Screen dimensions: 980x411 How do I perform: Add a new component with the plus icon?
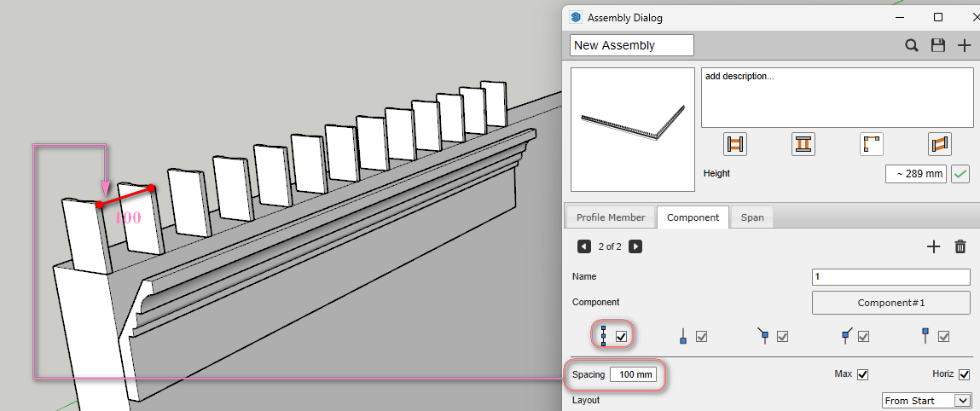(x=933, y=246)
